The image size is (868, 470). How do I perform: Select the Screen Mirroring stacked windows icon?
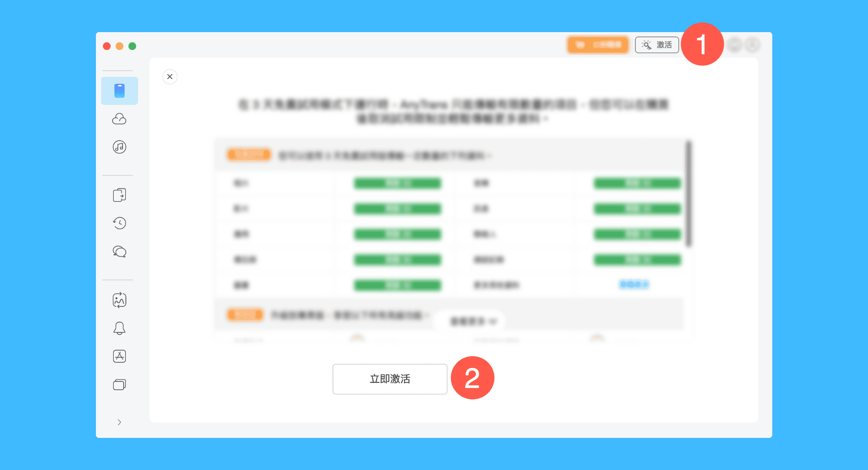pos(119,385)
